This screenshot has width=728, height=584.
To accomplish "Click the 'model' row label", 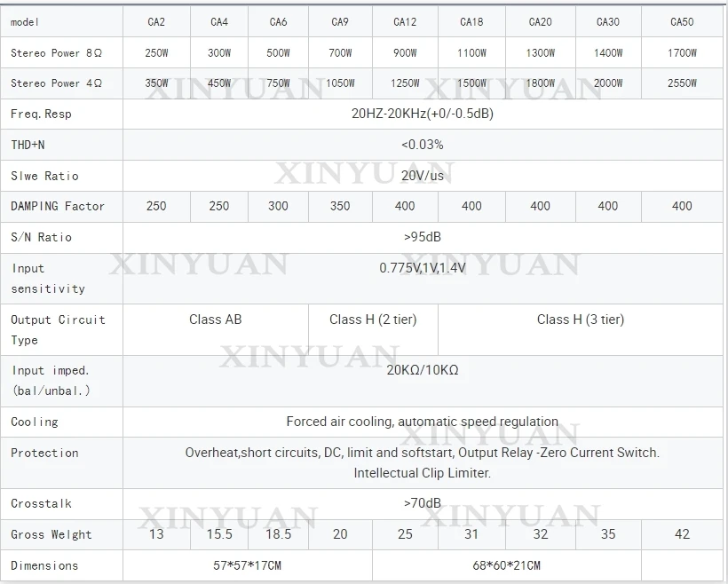I will [x=25, y=22].
